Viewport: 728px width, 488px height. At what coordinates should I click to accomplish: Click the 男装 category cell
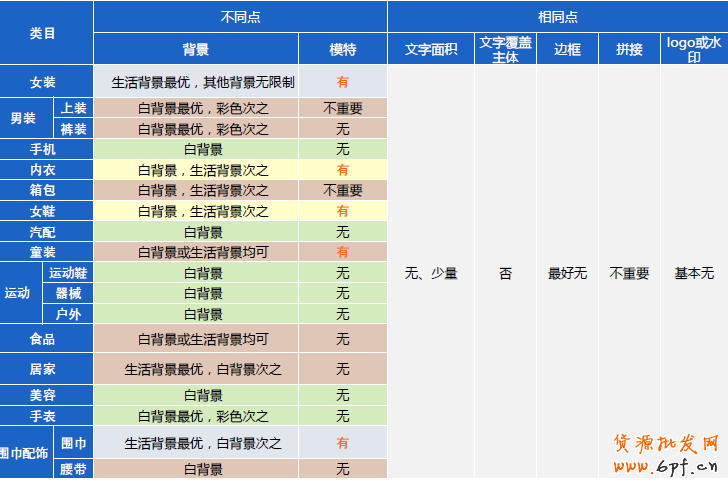pos(24,119)
